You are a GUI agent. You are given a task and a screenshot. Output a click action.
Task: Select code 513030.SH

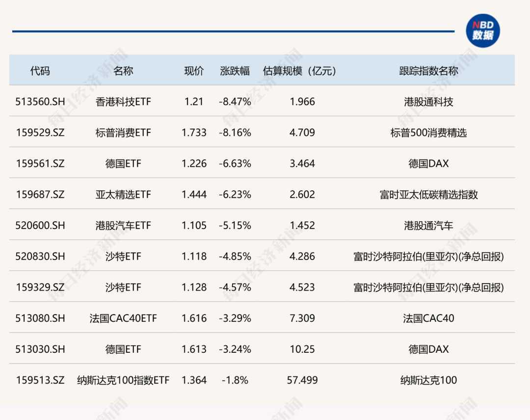click(x=40, y=349)
